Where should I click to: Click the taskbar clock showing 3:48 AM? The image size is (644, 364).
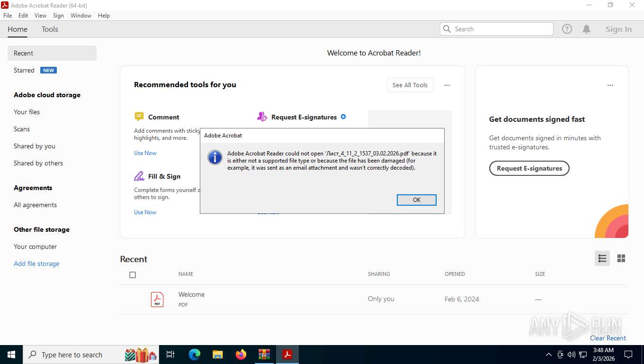(603, 355)
